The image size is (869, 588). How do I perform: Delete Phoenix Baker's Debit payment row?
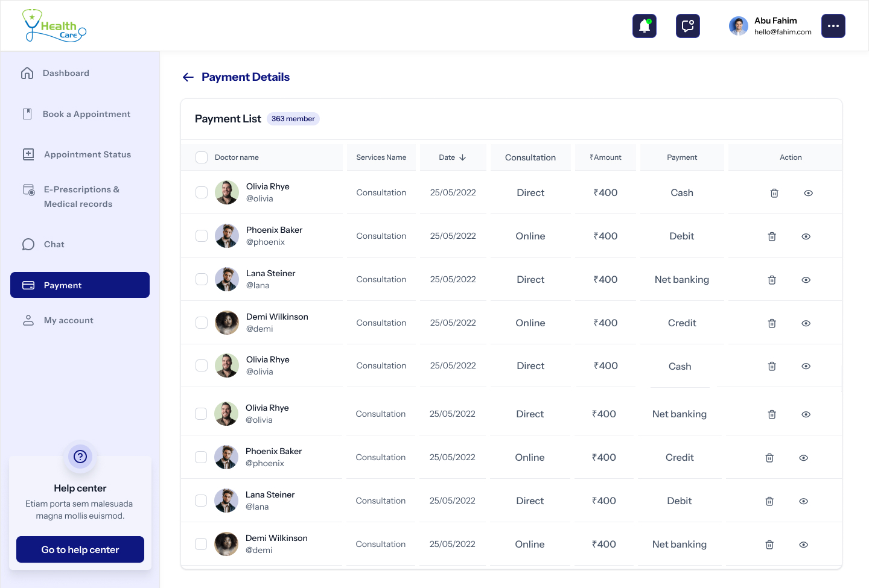coord(772,236)
